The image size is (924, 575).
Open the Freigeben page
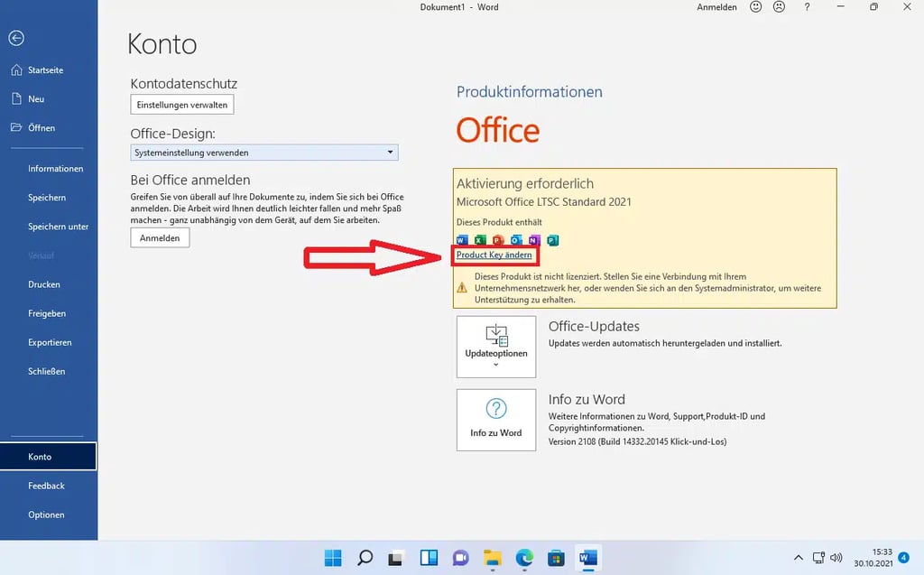coord(49,313)
